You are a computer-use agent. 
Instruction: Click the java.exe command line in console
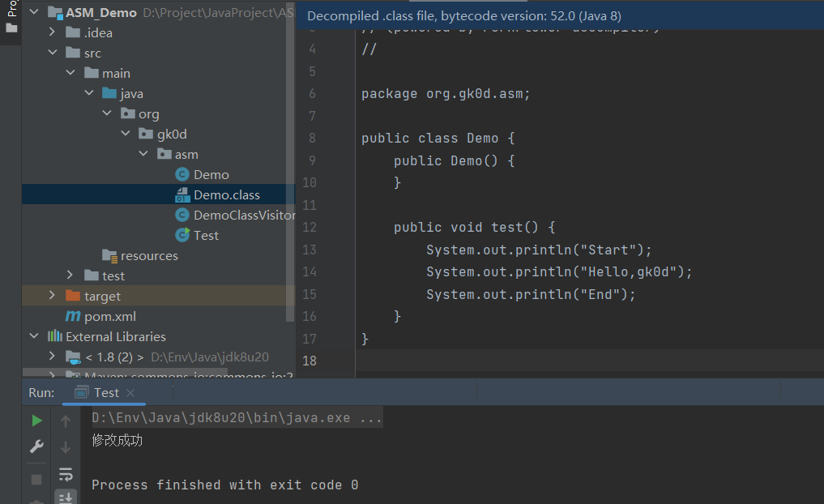pos(237,418)
